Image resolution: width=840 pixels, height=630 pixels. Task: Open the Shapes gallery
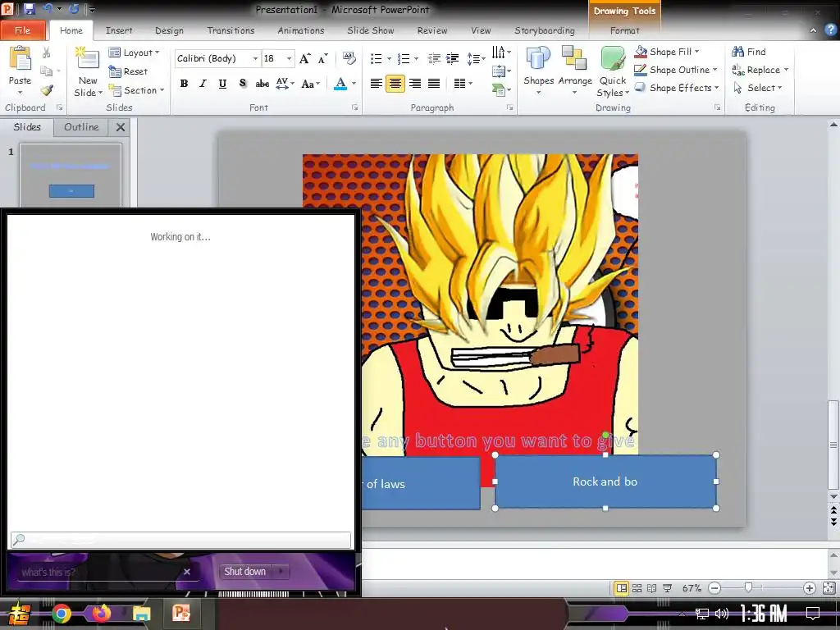[538, 71]
